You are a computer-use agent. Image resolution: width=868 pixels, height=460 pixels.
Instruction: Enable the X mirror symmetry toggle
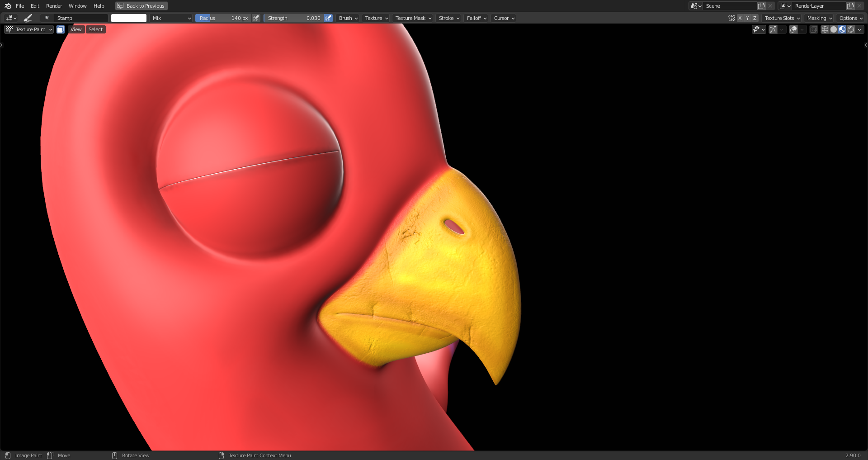click(740, 18)
